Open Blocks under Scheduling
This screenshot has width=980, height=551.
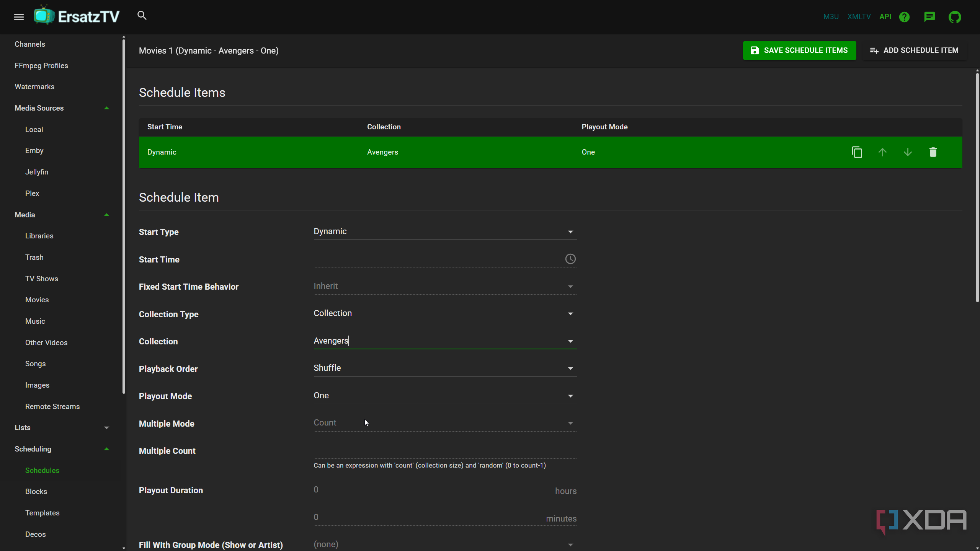[36, 492]
